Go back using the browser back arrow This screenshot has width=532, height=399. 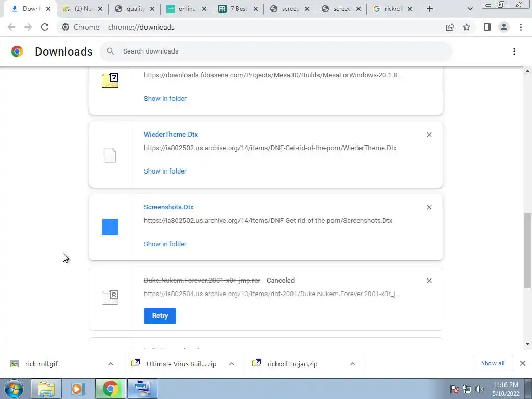click(x=11, y=27)
